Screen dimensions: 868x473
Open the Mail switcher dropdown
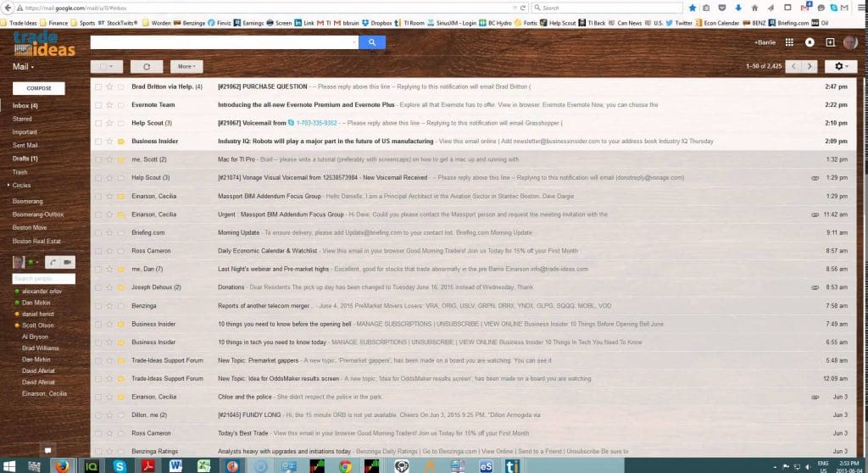[x=23, y=66]
